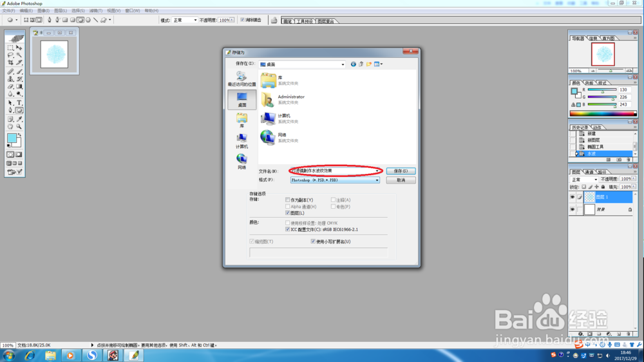The height and width of the screenshot is (362, 644).
Task: Click the R color slider
Action: pyautogui.click(x=602, y=90)
